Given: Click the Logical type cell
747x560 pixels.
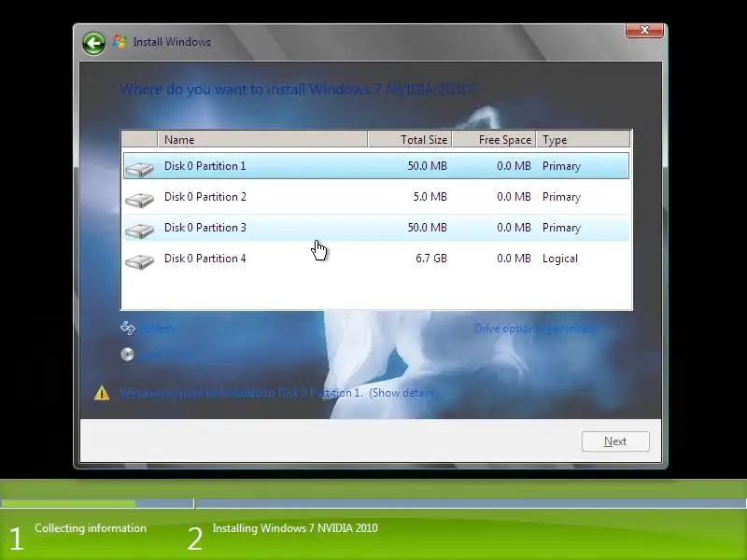Looking at the screenshot, I should click(559, 259).
